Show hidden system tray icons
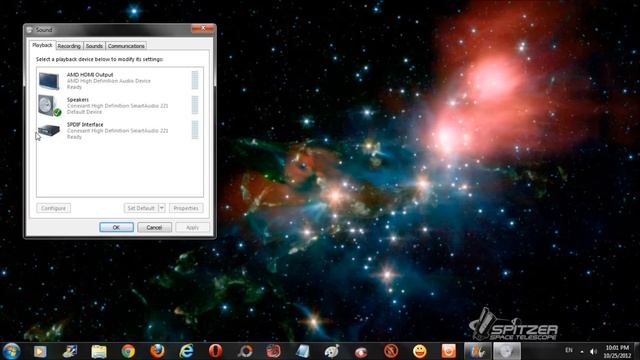The image size is (640, 360). 582,351
